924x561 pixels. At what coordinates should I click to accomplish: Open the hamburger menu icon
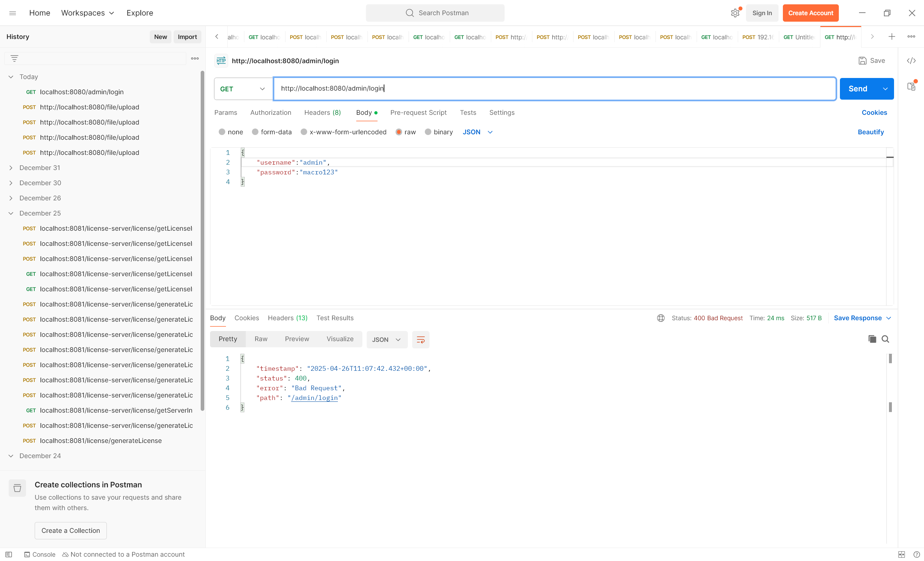12,13
